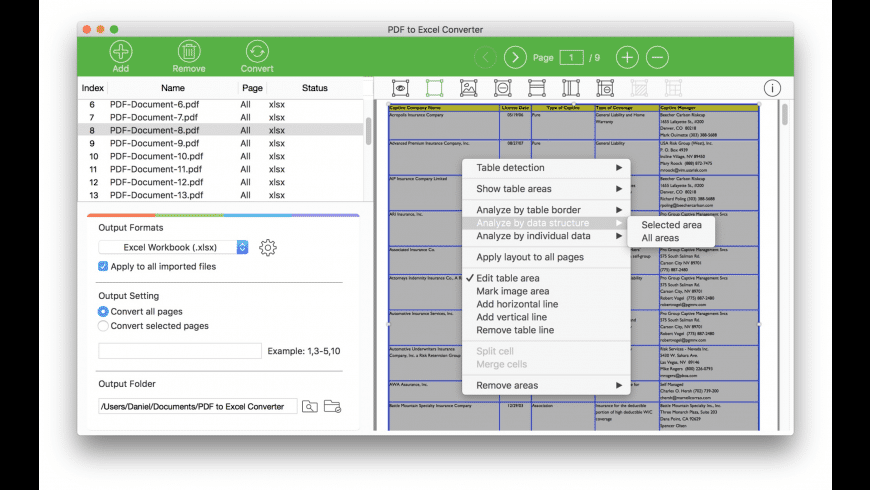Click the Page column header
Screen dimensions: 870x490
252,88
